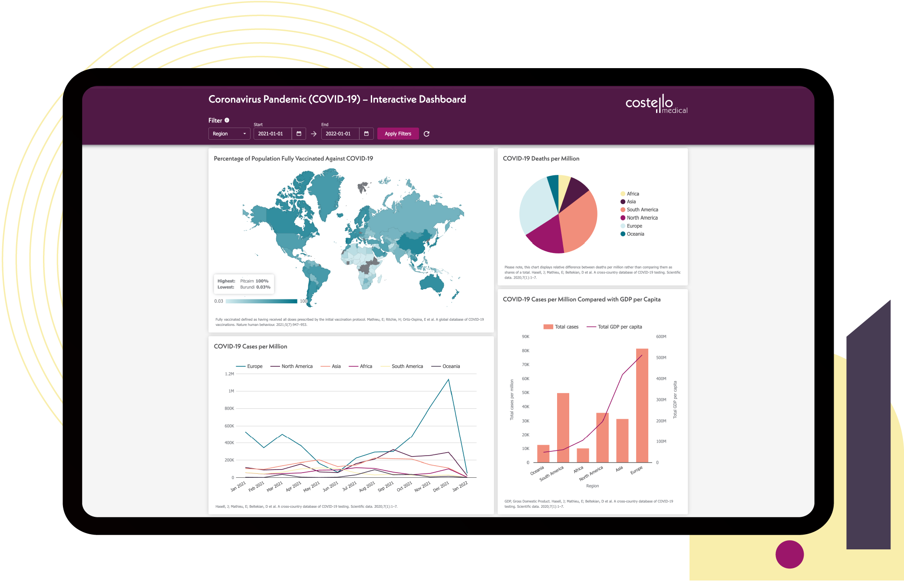Toggle Oceania in the deaths pie legend
This screenshot has width=904, height=588.
[x=635, y=234]
